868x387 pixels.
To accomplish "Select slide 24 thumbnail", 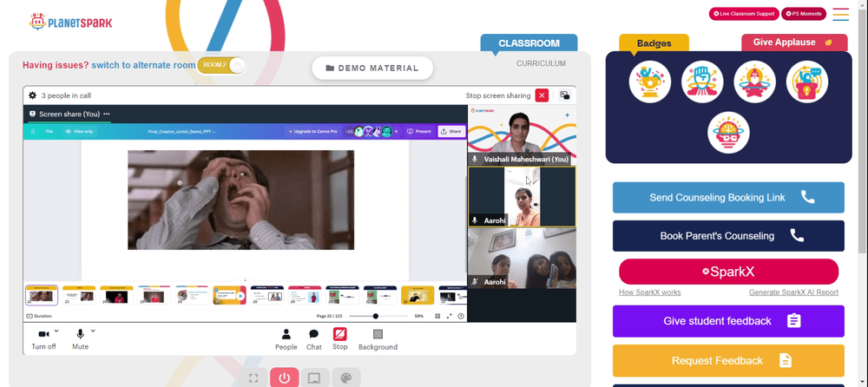I will point(117,296).
